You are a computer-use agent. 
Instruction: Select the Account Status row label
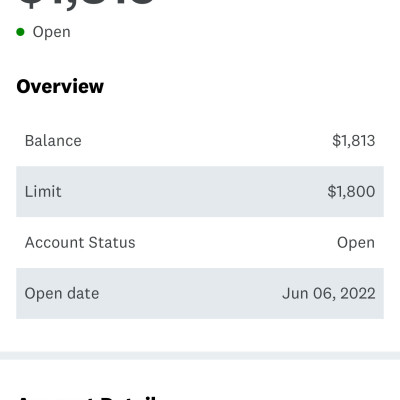[x=80, y=243]
